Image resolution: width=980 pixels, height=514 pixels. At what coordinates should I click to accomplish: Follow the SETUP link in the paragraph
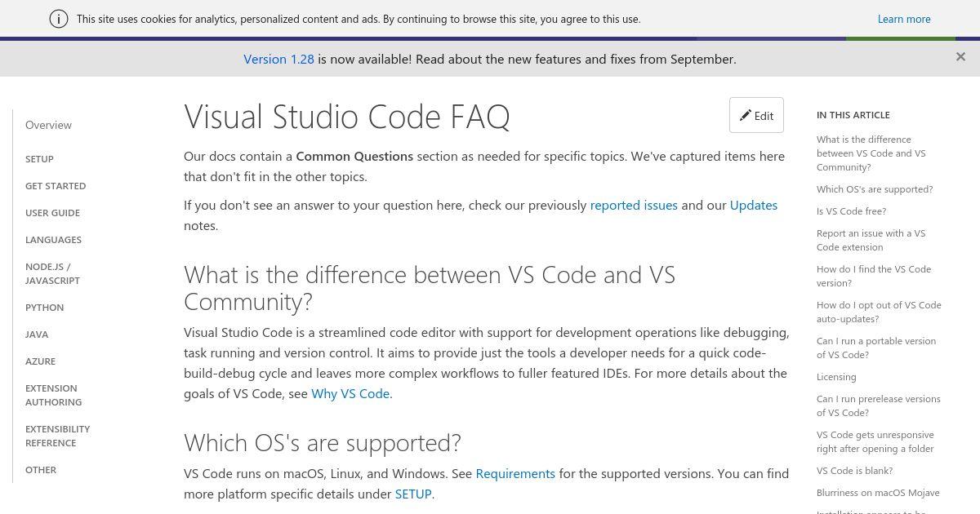(x=413, y=494)
